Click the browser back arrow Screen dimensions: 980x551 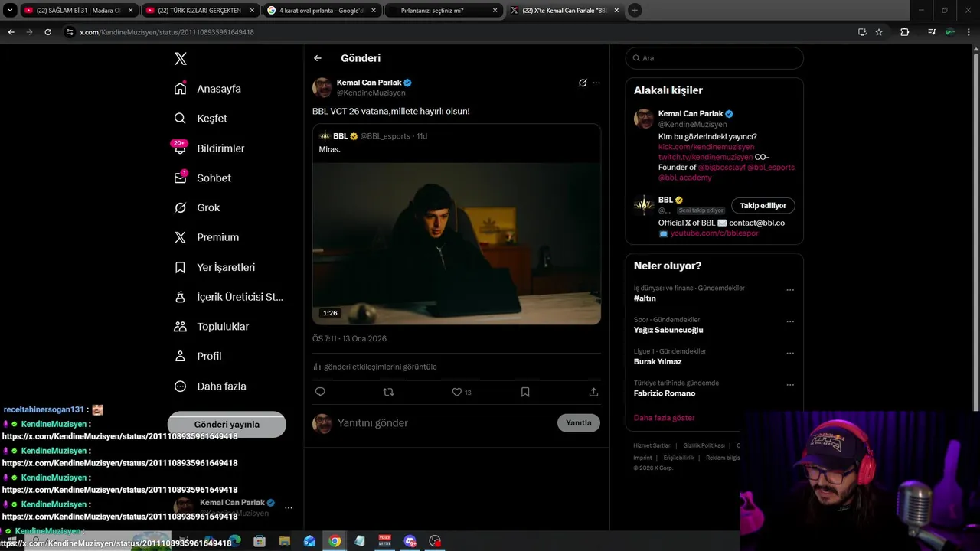point(11,32)
